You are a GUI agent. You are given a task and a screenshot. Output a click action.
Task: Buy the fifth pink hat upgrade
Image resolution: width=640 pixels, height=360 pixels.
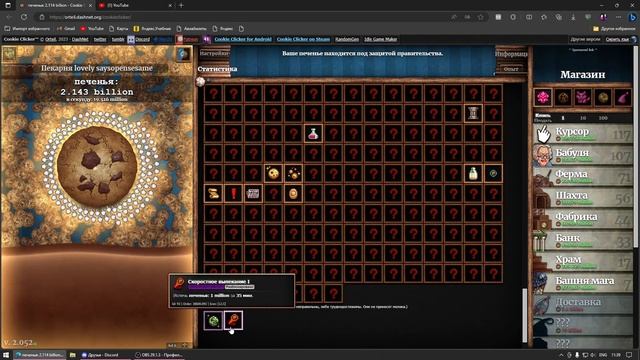623,97
